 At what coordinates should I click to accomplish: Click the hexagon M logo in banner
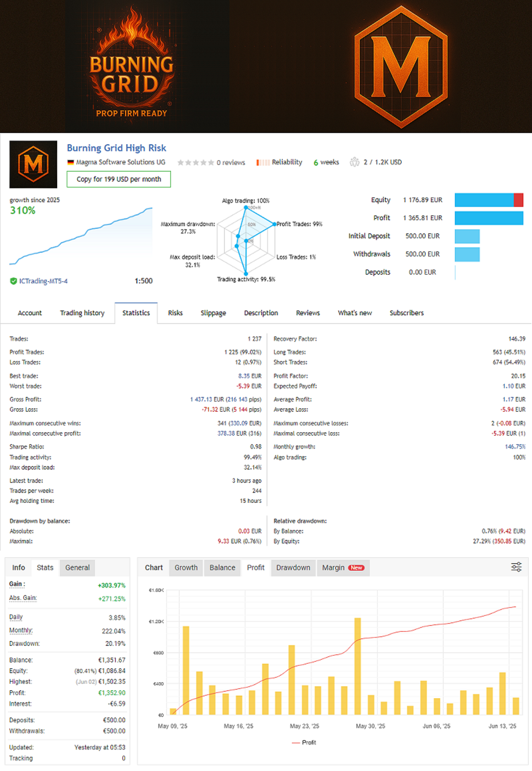click(x=401, y=67)
